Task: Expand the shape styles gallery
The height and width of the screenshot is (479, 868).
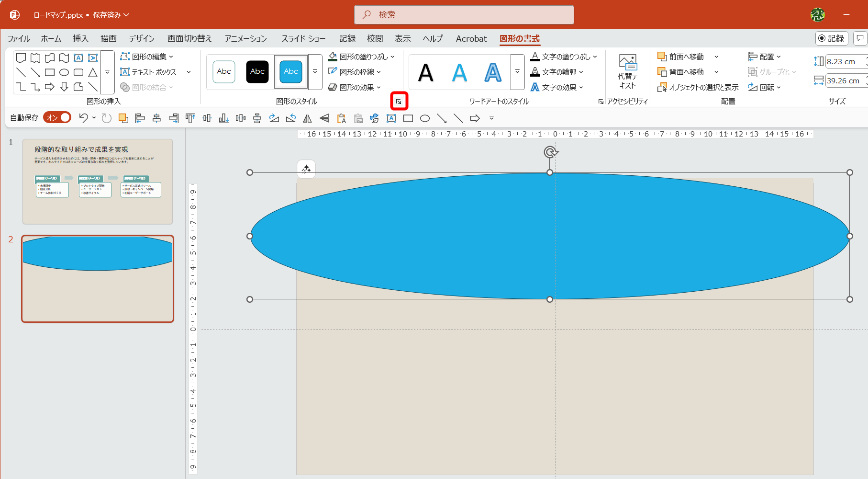Action: (315, 72)
